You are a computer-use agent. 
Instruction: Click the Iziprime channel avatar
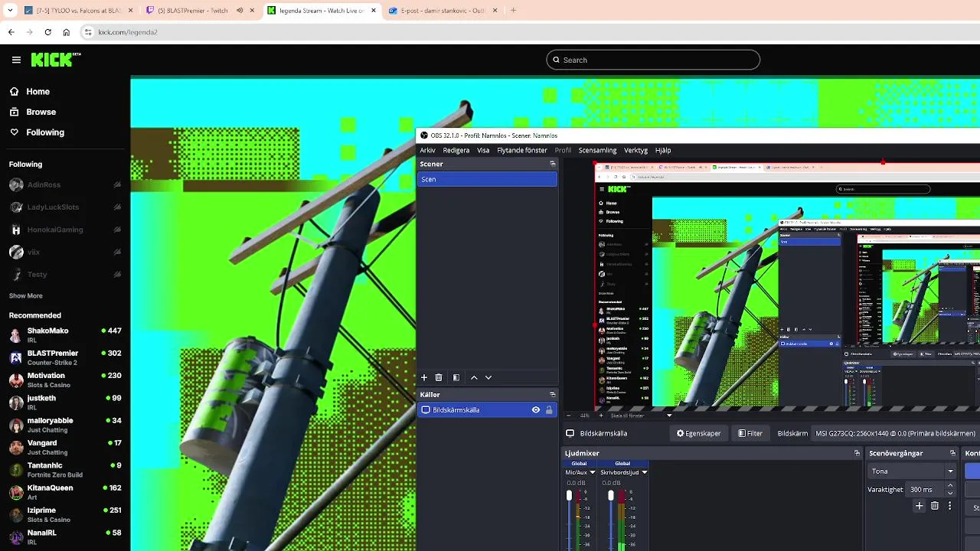pyautogui.click(x=16, y=514)
